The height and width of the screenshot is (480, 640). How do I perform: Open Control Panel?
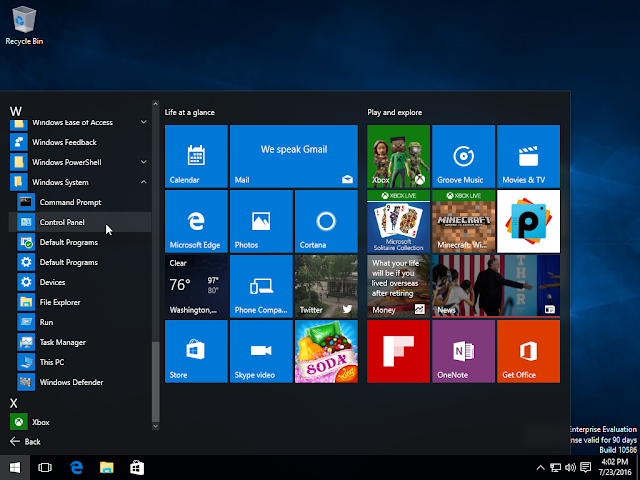coord(80,222)
